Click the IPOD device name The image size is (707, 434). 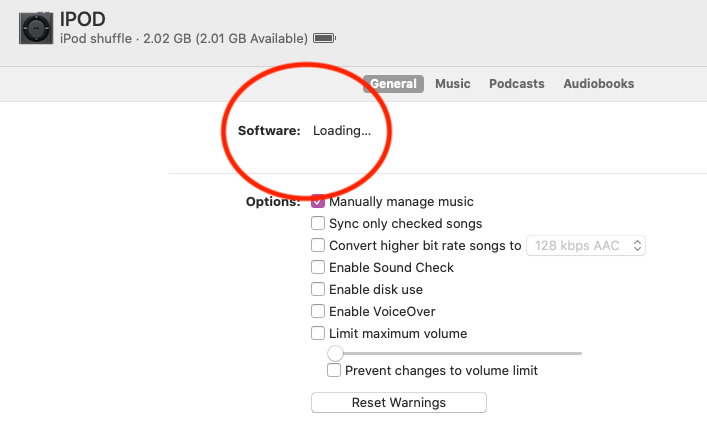83,19
